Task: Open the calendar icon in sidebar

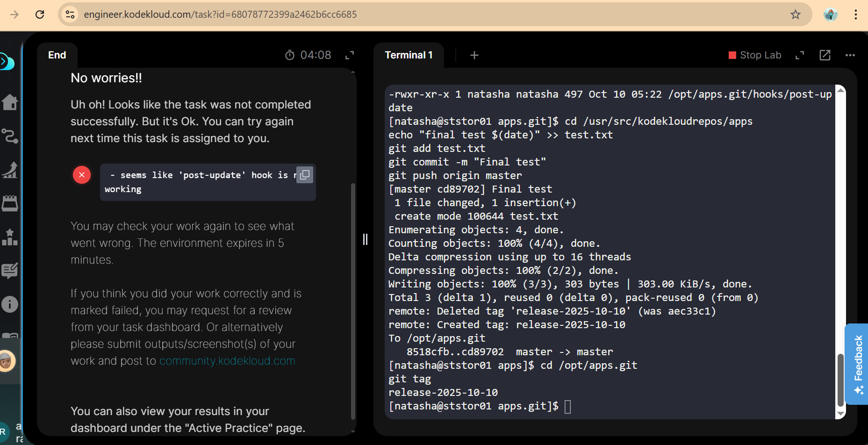Action: point(9,203)
